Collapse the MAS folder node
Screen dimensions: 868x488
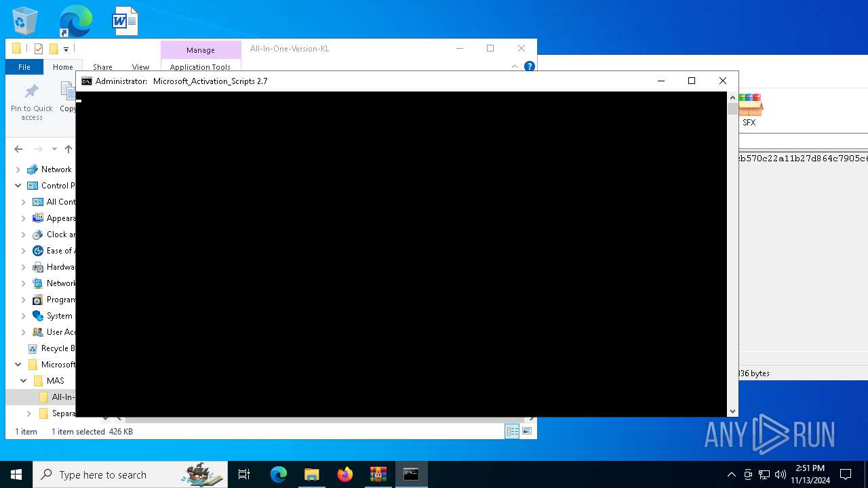tap(24, 381)
